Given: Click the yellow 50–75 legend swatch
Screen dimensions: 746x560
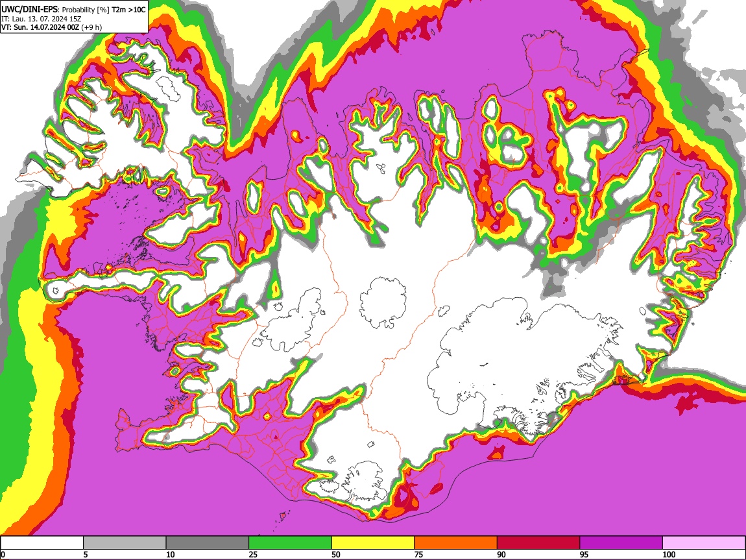Looking at the screenshot, I should (x=373, y=542).
